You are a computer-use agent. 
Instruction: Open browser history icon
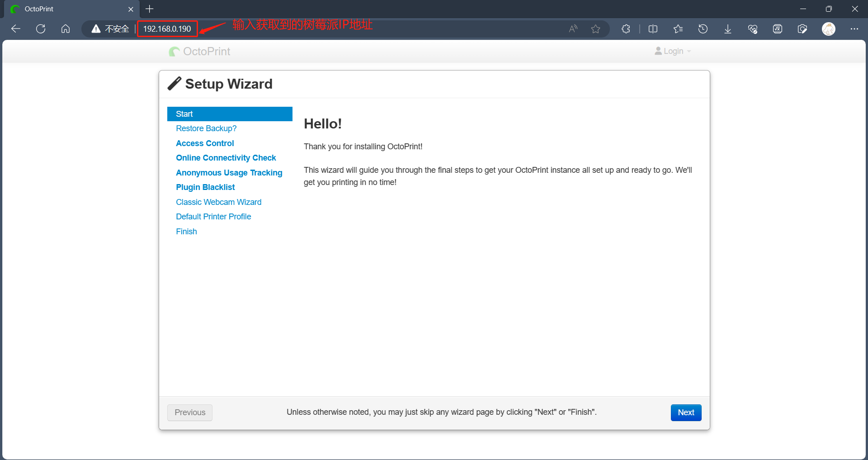coord(703,29)
